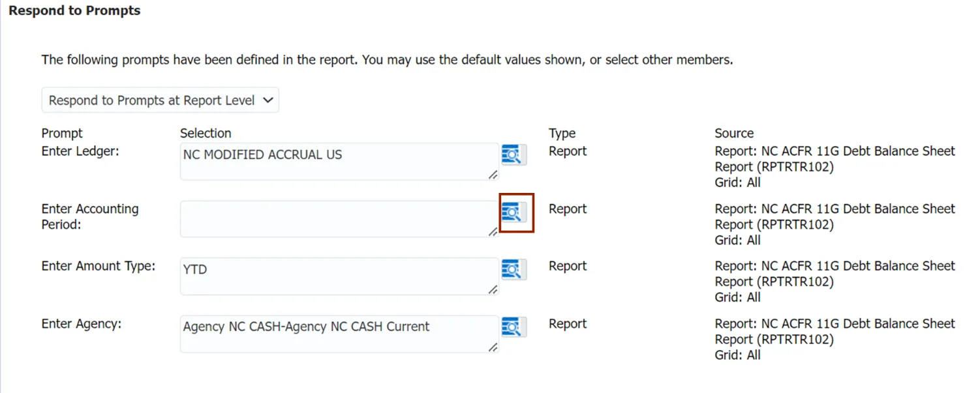
Task: Click the Enter Accounting Period label
Action: point(89,216)
